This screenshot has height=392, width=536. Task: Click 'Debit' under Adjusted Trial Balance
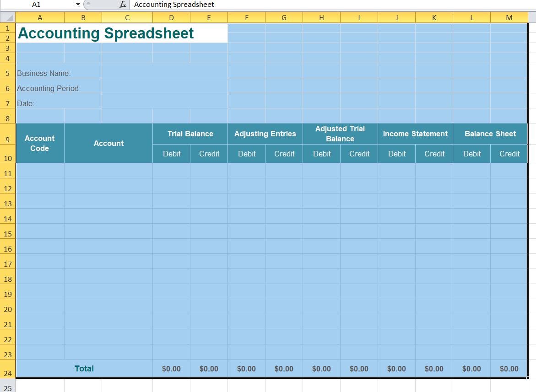(322, 154)
